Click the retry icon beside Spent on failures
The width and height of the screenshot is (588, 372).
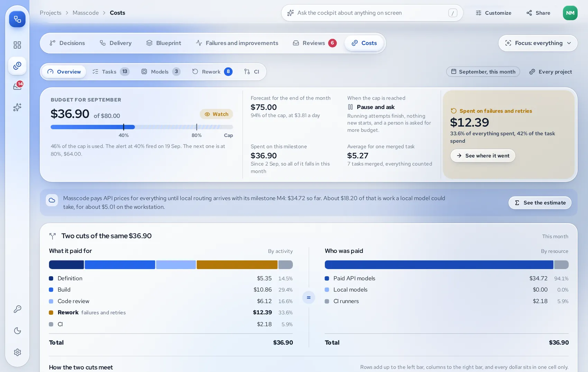[x=454, y=111]
